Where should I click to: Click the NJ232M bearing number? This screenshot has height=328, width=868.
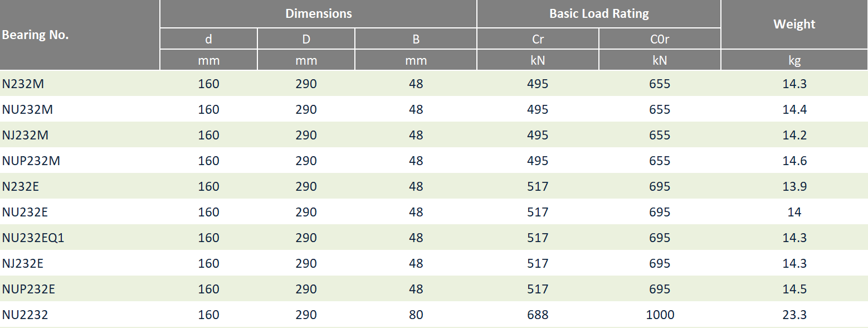[x=25, y=135]
